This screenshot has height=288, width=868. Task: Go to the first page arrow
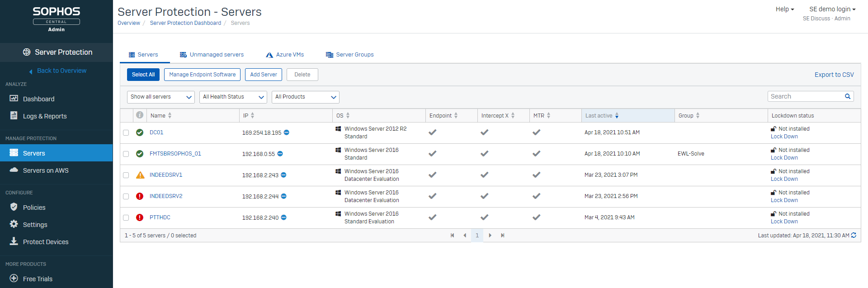pyautogui.click(x=452, y=235)
